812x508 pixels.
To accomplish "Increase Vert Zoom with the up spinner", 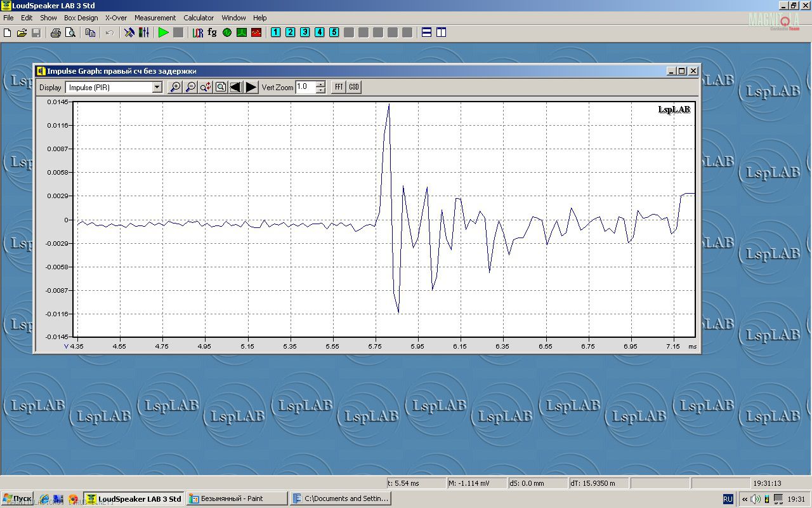I will [320, 84].
